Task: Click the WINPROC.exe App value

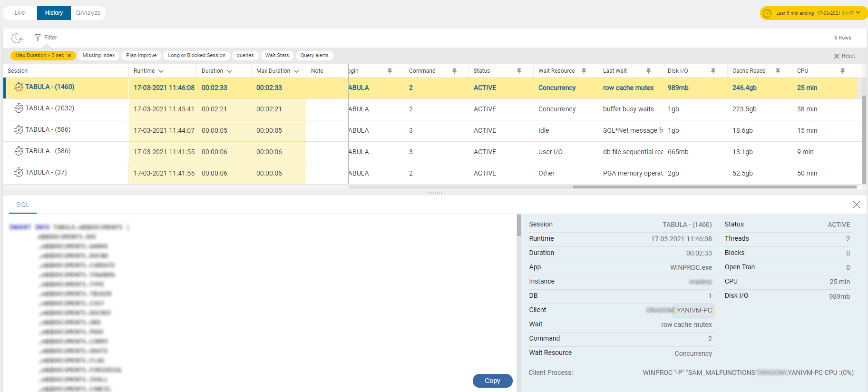Action: 691,267
